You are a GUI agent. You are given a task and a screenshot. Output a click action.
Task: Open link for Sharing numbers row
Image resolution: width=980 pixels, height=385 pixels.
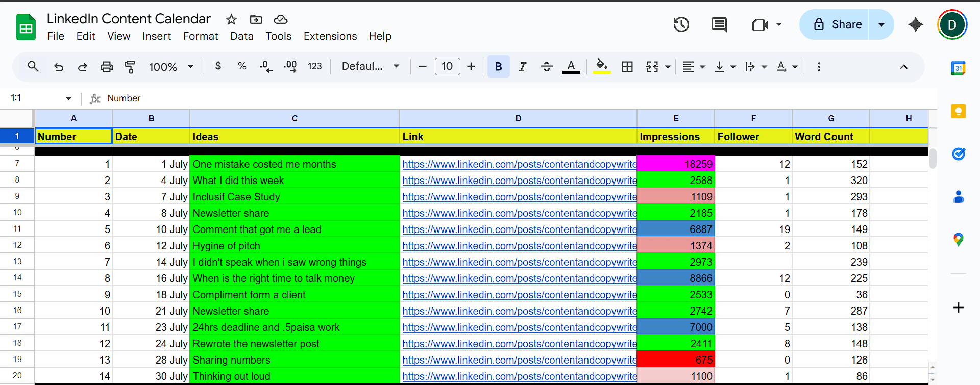(520, 360)
